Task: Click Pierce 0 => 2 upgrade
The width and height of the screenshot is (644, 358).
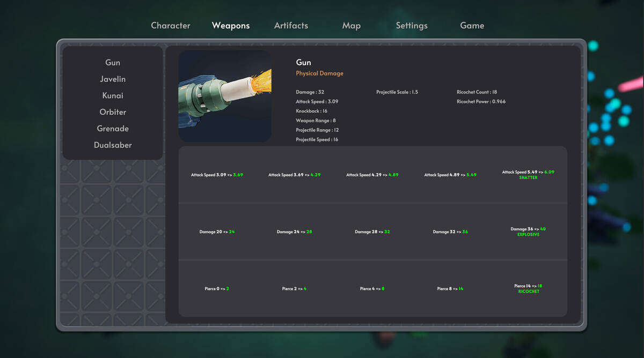Action: coord(217,289)
